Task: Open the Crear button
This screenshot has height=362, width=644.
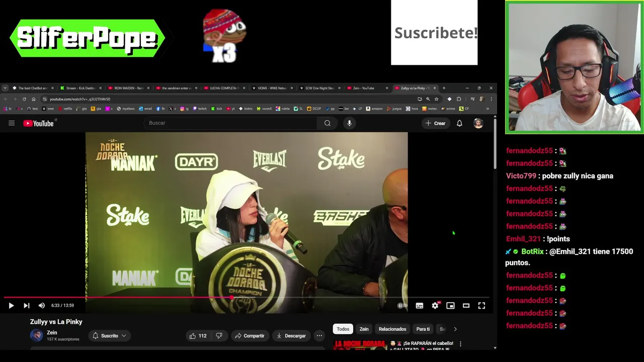Action: 436,123
